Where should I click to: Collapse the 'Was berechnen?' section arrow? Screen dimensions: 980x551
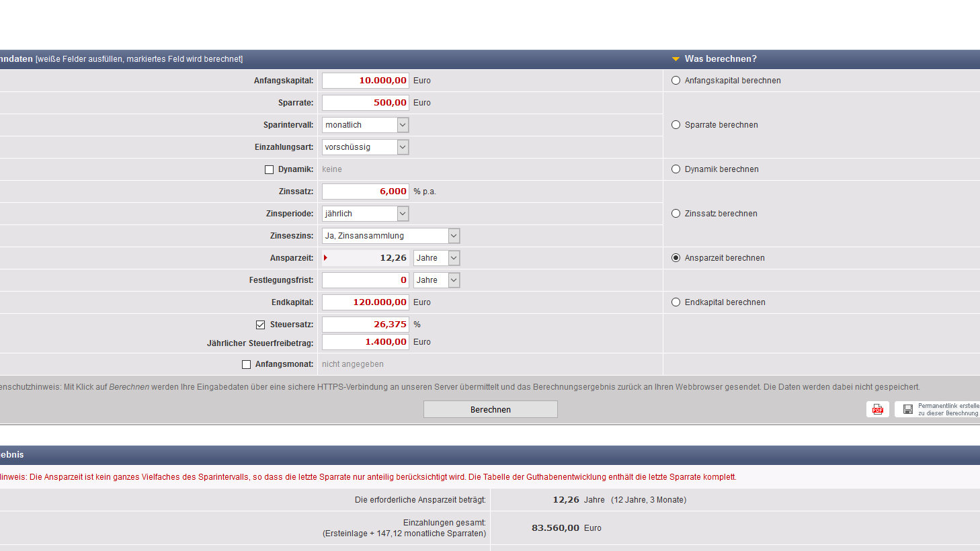676,59
